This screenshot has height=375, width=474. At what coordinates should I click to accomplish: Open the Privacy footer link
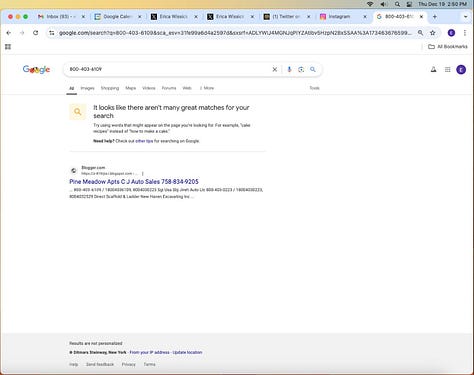(129, 364)
